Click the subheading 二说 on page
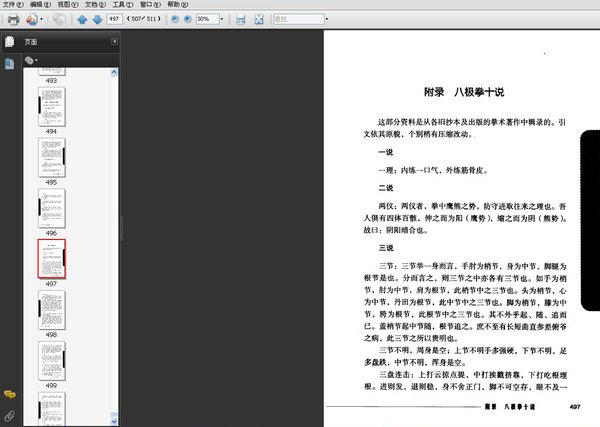This screenshot has width=600, height=427. pyautogui.click(x=386, y=188)
